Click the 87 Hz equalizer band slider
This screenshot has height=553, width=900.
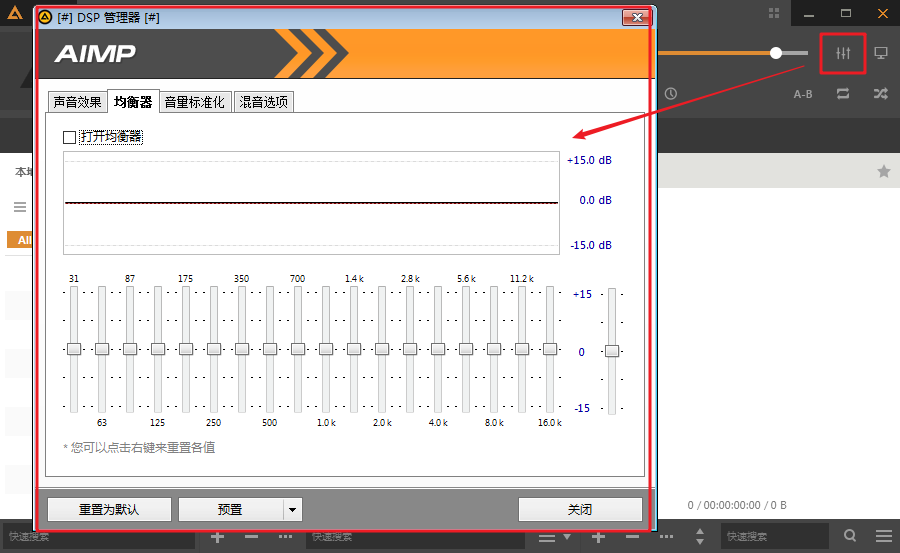130,349
